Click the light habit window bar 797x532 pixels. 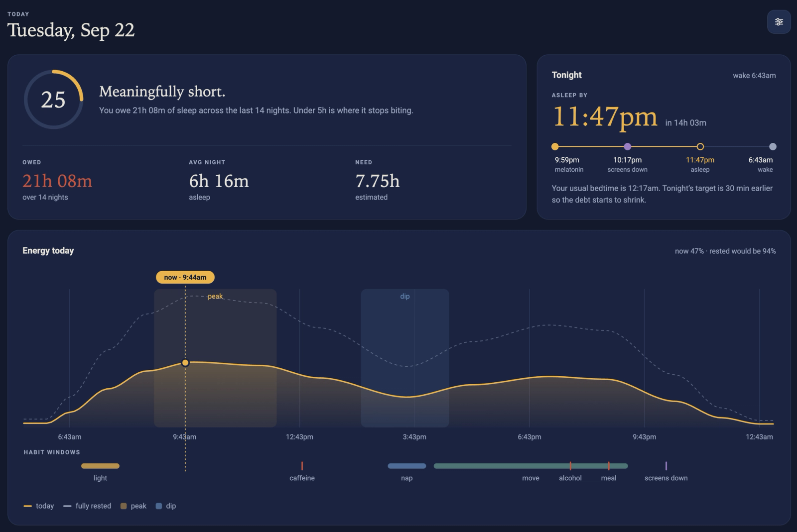click(x=100, y=466)
